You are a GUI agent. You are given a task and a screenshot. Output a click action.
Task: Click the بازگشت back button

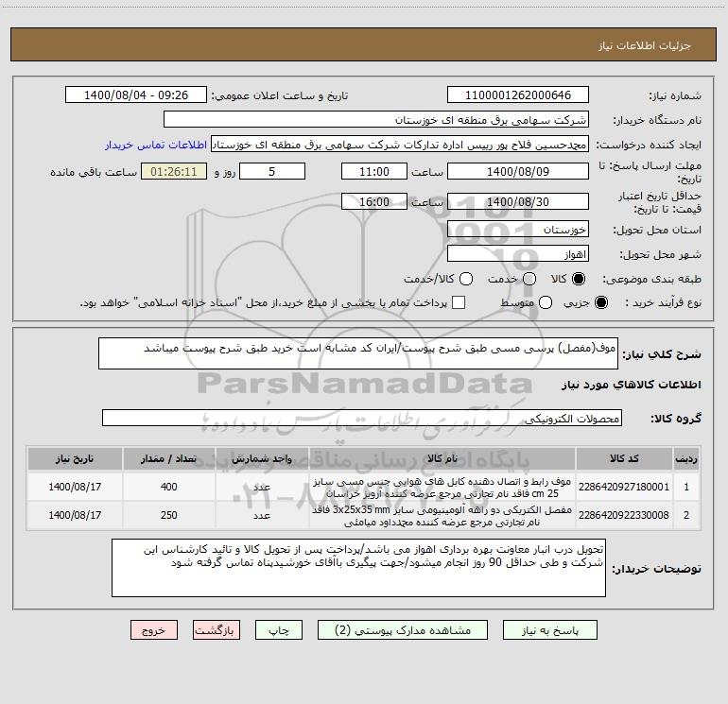217,630
